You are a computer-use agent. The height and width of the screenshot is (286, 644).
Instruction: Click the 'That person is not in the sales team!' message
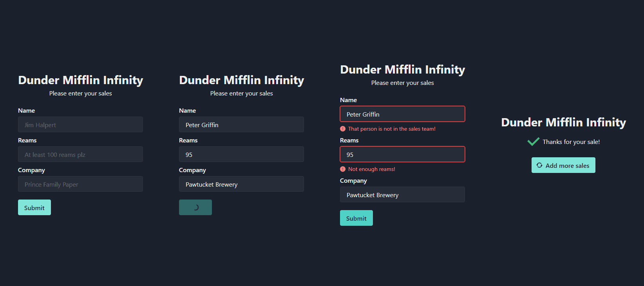[392, 129]
